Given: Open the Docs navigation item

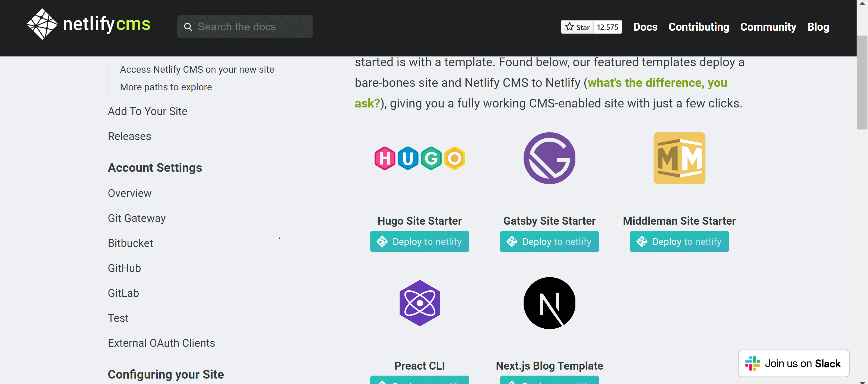Looking at the screenshot, I should point(645,27).
